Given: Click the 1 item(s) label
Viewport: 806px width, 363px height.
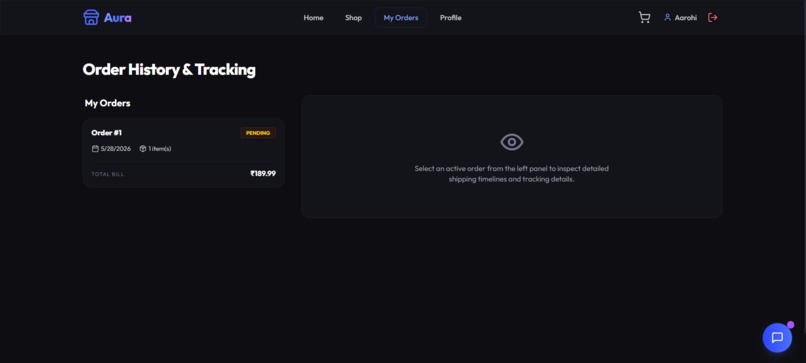Looking at the screenshot, I should [x=160, y=149].
